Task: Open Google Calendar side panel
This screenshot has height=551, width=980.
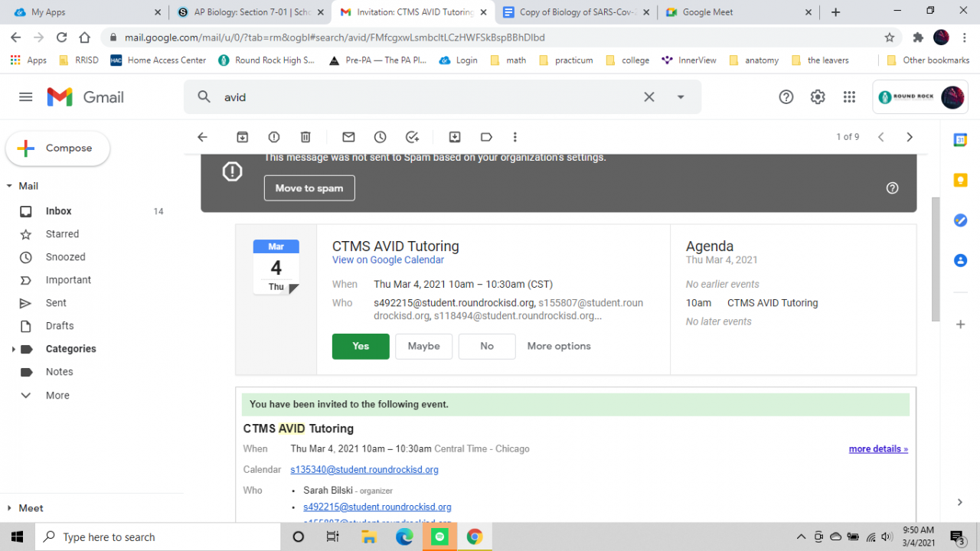Action: pyautogui.click(x=960, y=140)
